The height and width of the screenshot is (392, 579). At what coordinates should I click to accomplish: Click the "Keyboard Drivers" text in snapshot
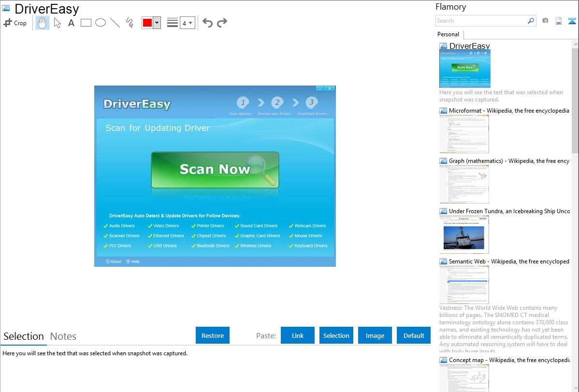tap(311, 246)
